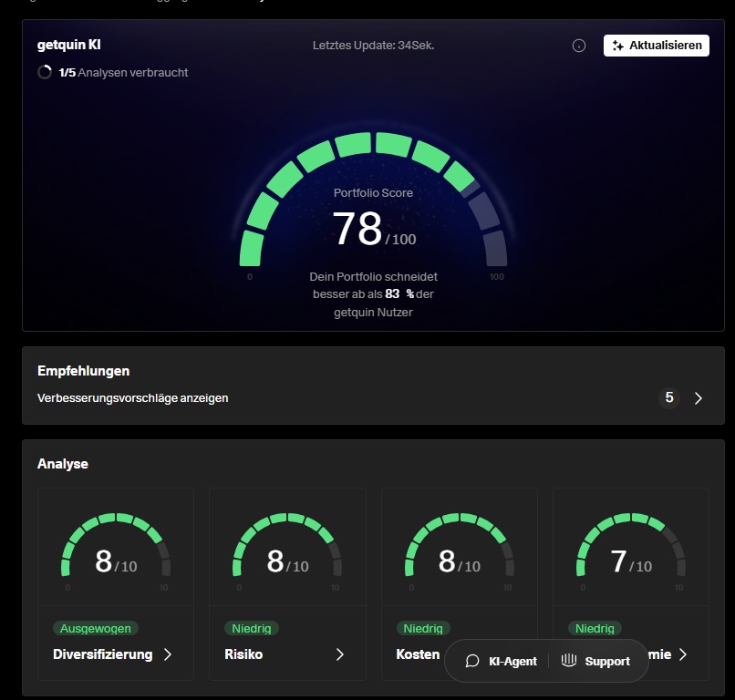
Task: Expand the Risiko card chevron
Action: coord(339,654)
